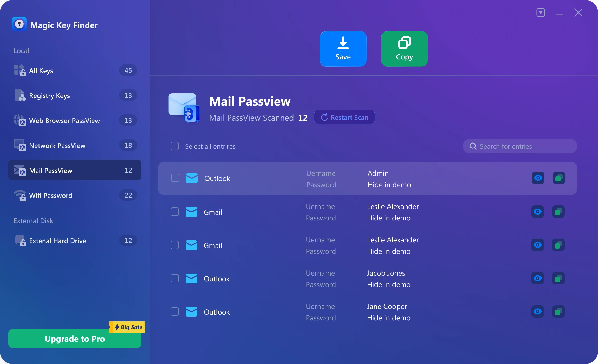Image resolution: width=598 pixels, height=364 pixels.
Task: Select the All Keys sidebar icon
Action: [19, 70]
